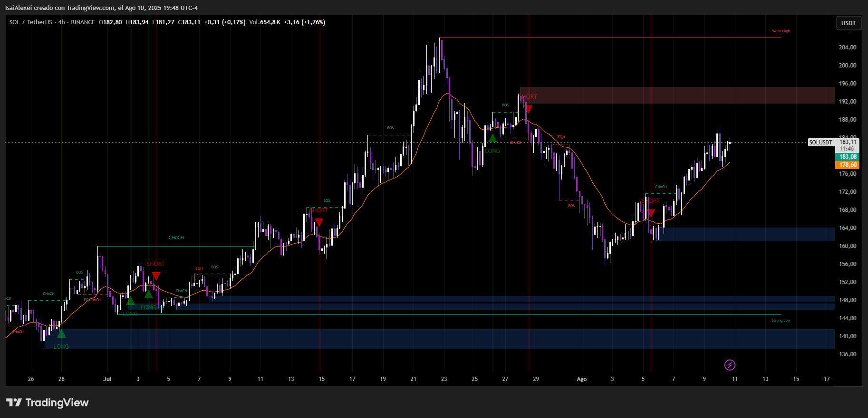Click the green LONG arrow near July 26
The width and height of the screenshot is (868, 418).
(x=492, y=139)
